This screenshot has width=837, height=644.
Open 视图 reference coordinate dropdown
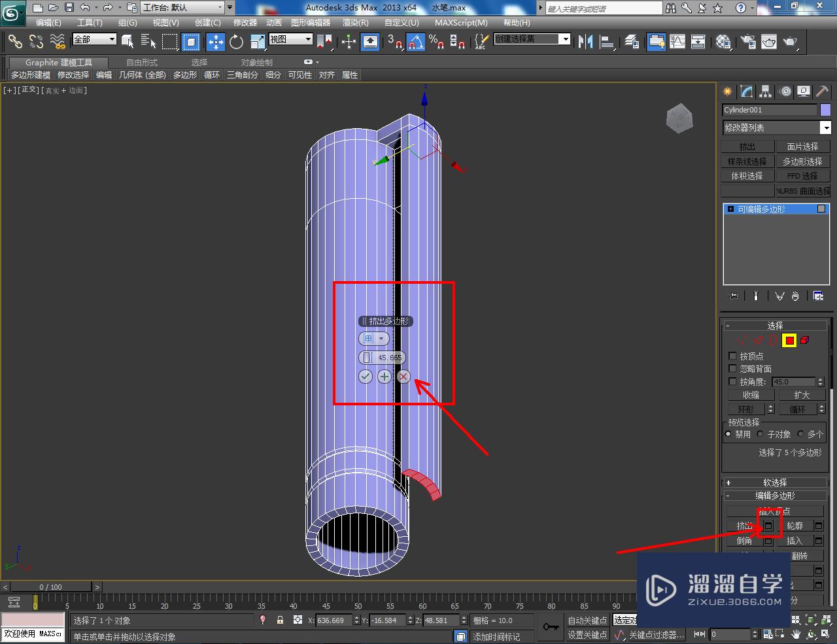pos(291,39)
